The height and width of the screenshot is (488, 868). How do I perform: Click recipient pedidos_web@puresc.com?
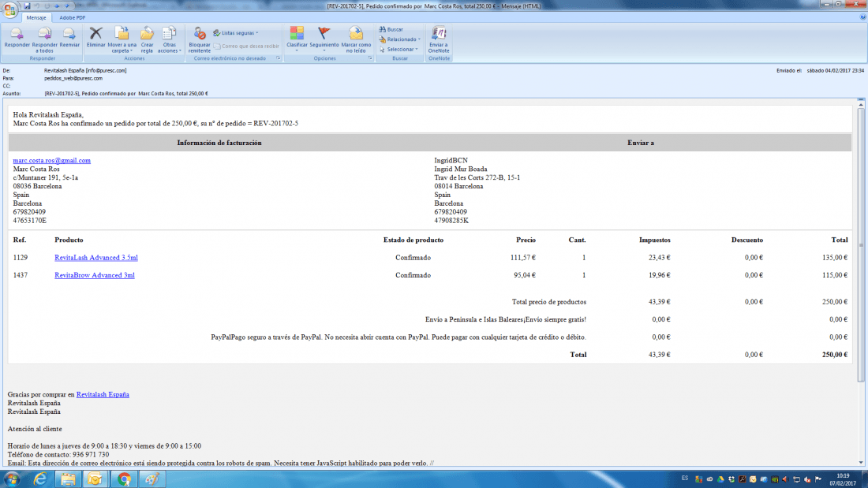[x=73, y=79]
